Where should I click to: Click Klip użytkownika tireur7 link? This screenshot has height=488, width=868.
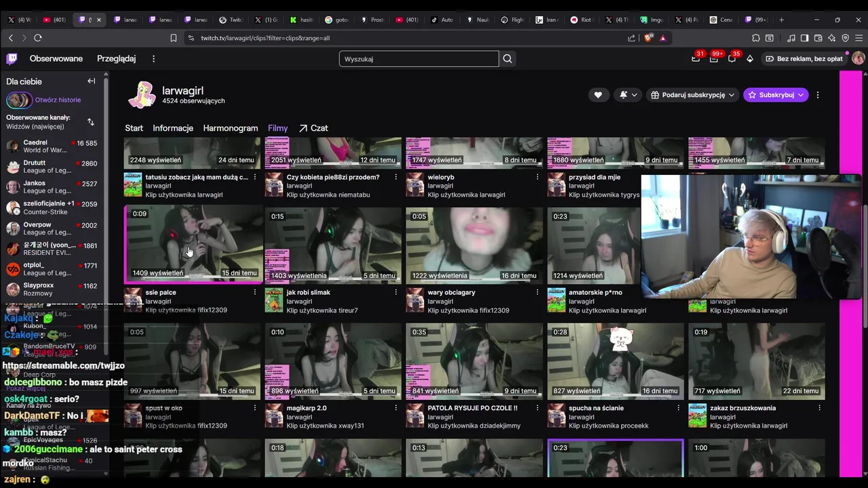tap(322, 310)
